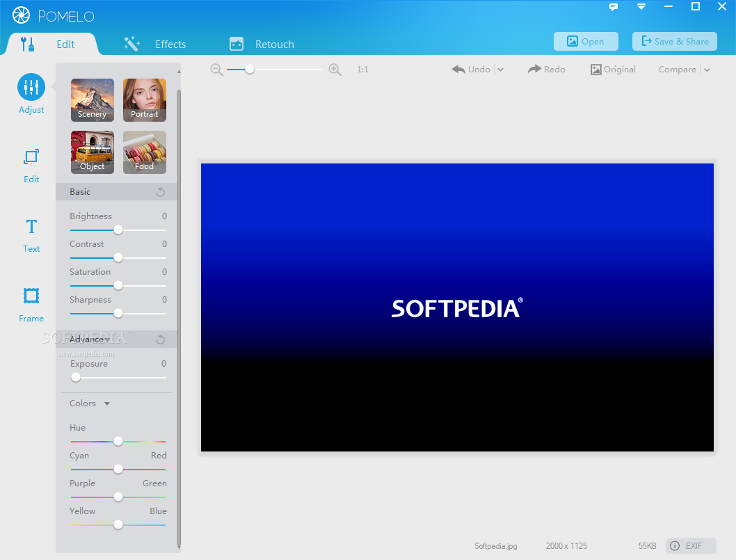The width and height of the screenshot is (736, 560).
Task: Show the Original image
Action: click(x=613, y=70)
